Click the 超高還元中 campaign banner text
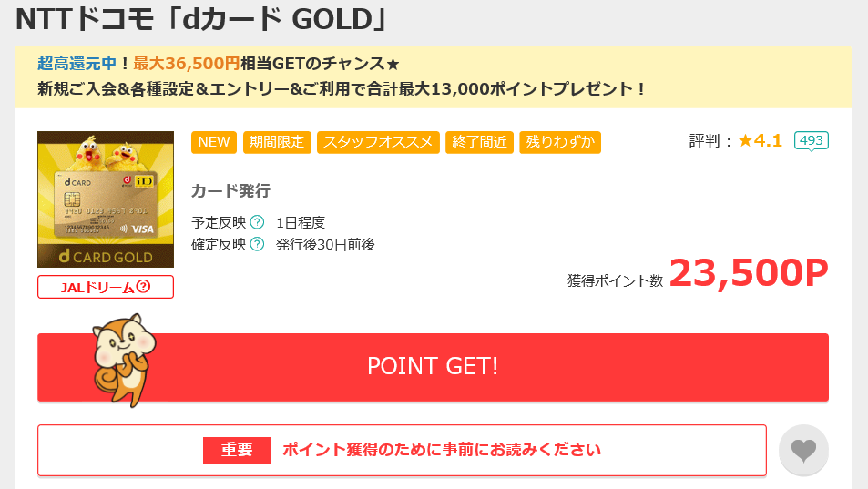 coord(77,64)
